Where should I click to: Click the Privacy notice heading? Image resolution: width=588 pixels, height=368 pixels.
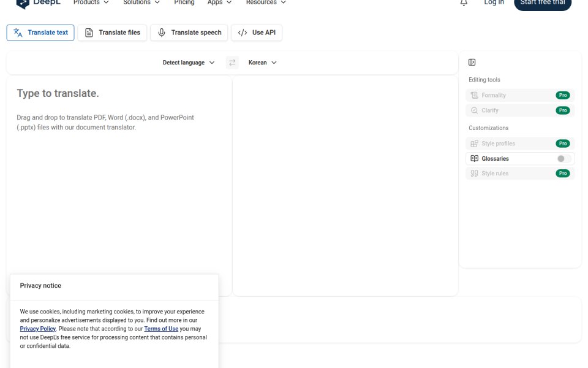tap(40, 286)
